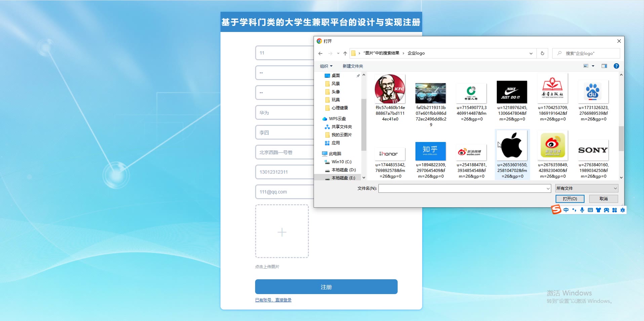Click the image upload plus box
The width and height of the screenshot is (644, 321).
[x=282, y=231]
